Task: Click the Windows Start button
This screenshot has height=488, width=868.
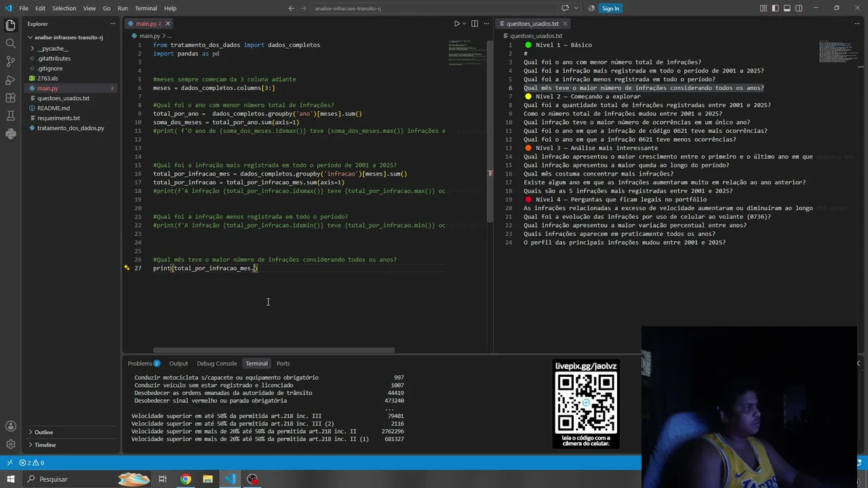Action: [x=11, y=479]
